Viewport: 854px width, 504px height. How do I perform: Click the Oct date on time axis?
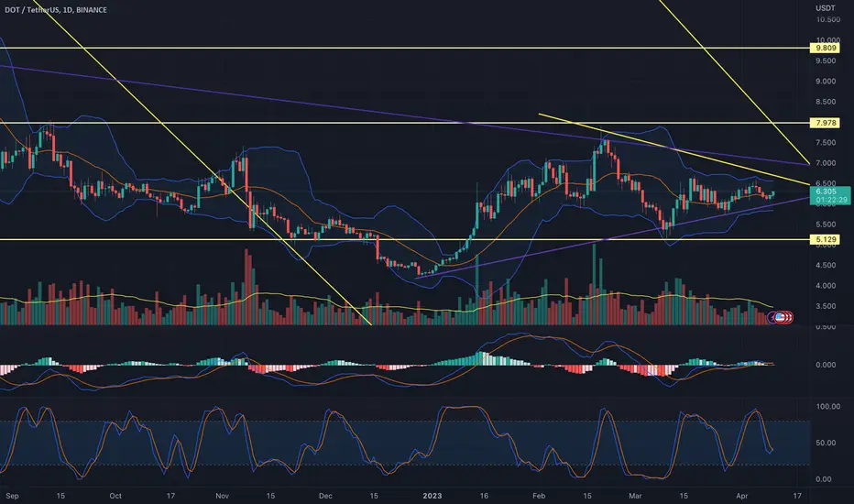pyautogui.click(x=115, y=496)
